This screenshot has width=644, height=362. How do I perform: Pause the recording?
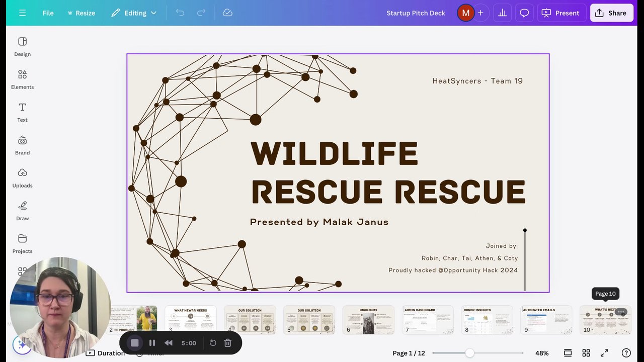(152, 343)
